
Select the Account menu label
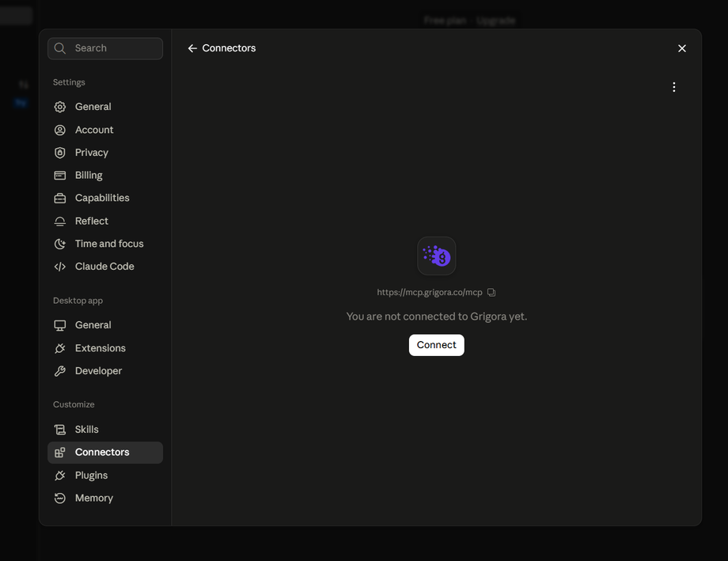click(x=94, y=130)
